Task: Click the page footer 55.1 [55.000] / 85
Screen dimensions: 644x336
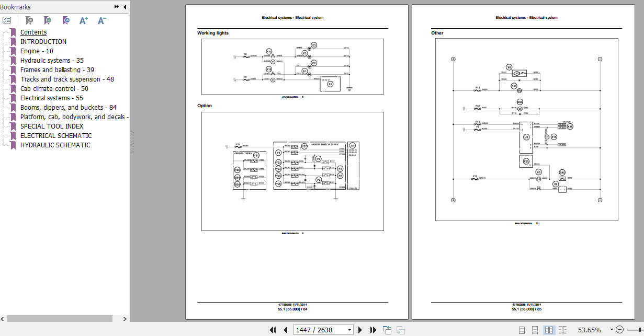Action: [527, 309]
